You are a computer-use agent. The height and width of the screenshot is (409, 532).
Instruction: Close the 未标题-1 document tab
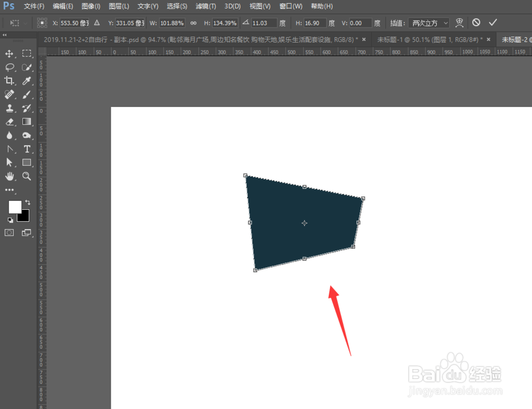click(x=488, y=39)
